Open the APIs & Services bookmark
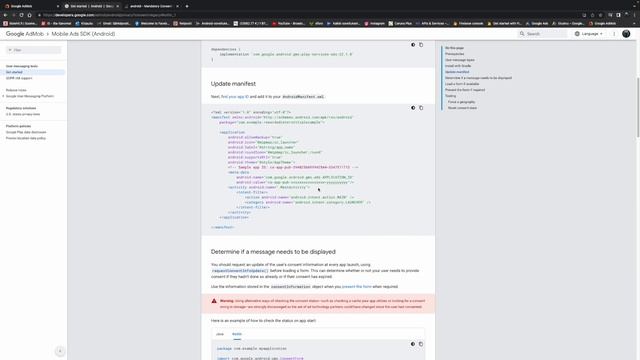640x360 pixels. (x=432, y=24)
